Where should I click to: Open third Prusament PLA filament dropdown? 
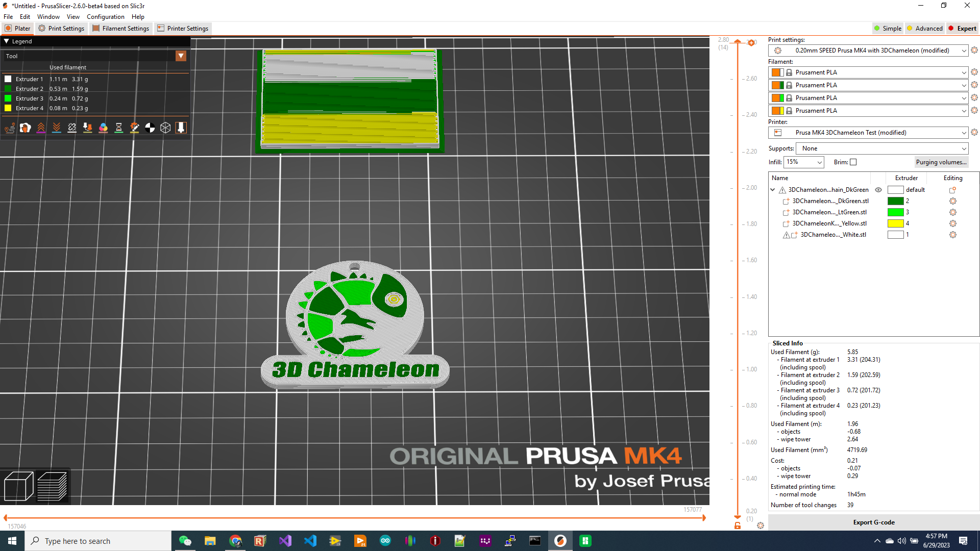tap(964, 98)
